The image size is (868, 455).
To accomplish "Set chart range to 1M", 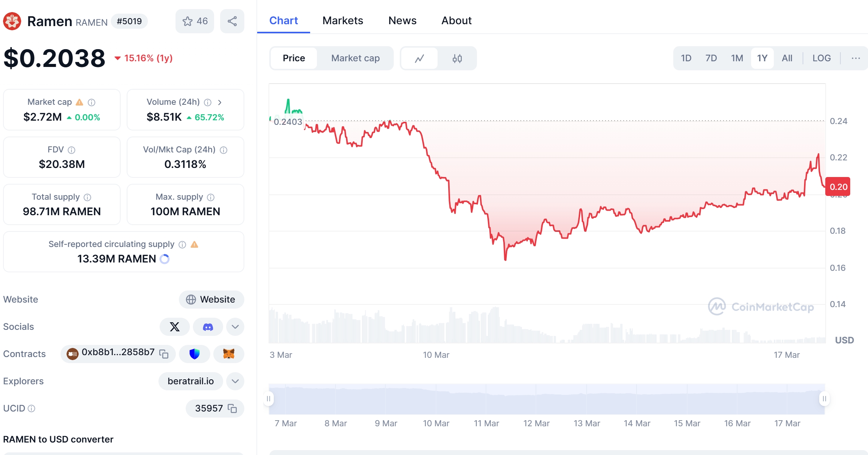I will tap(737, 58).
